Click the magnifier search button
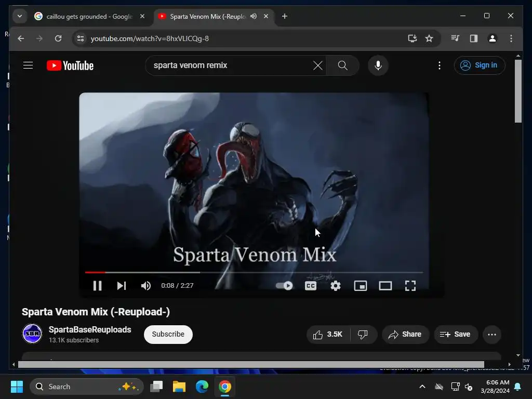The width and height of the screenshot is (532, 399). [343, 65]
